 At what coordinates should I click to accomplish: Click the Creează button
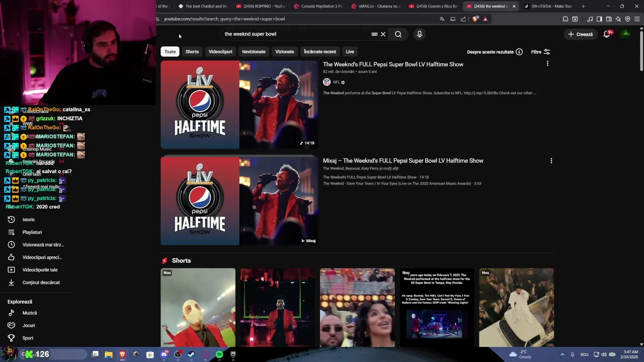pos(580,34)
